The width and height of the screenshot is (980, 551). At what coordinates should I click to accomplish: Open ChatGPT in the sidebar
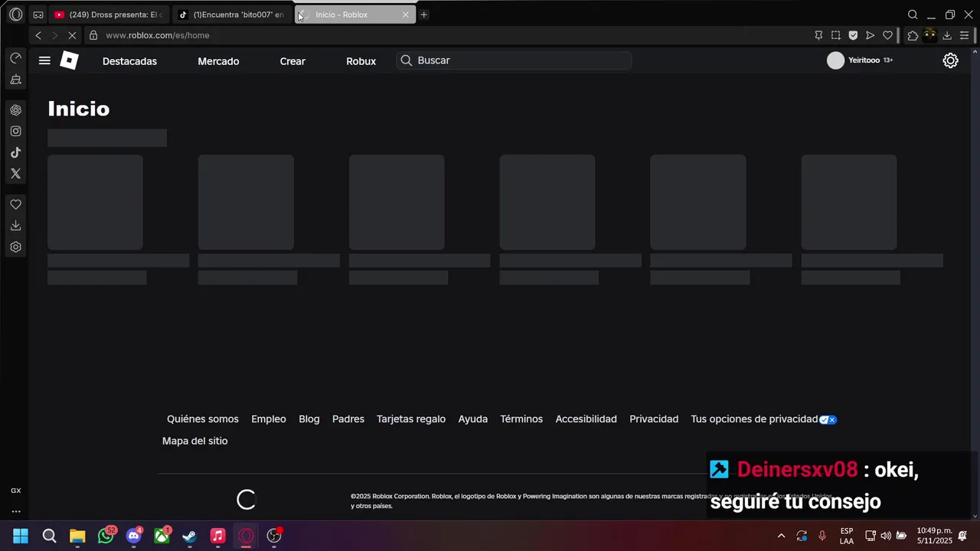tap(15, 110)
